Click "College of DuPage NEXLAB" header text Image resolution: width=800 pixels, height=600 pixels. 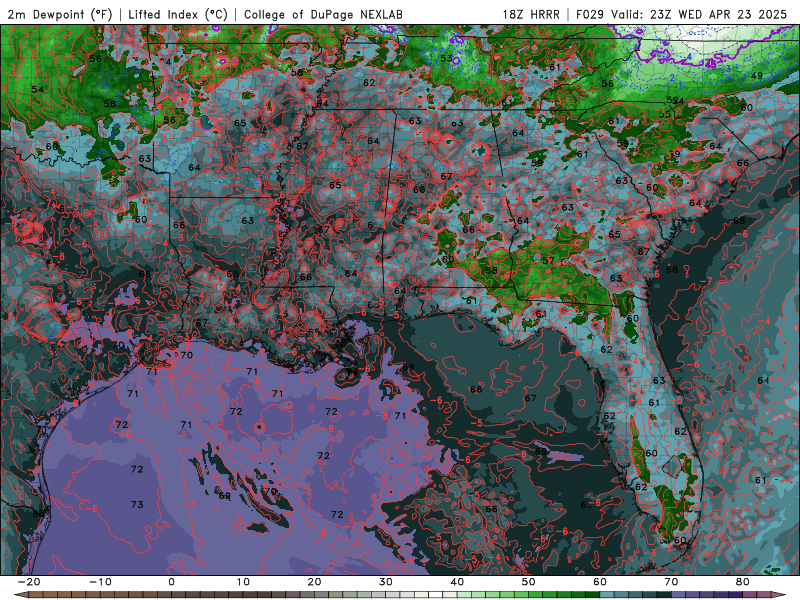(323, 14)
